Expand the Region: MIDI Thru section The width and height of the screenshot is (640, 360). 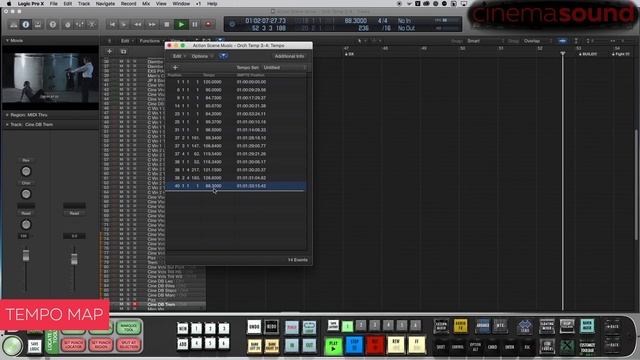(x=7, y=115)
